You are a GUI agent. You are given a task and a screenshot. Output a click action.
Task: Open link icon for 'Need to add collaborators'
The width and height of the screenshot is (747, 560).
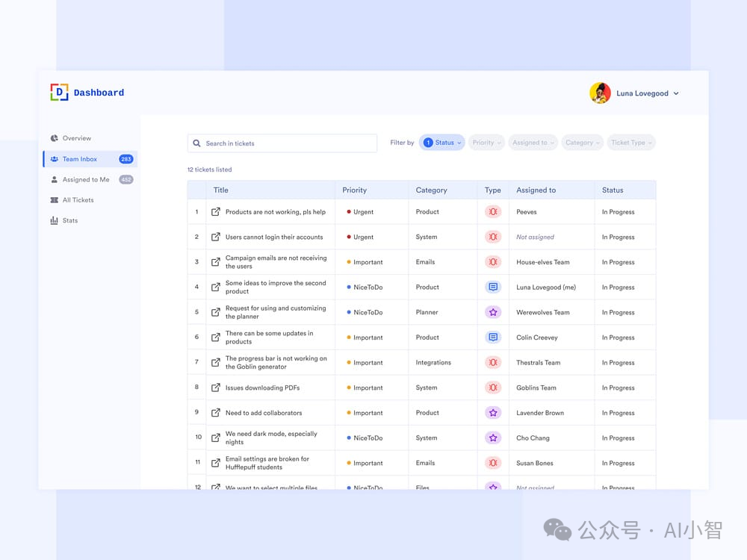tap(216, 413)
